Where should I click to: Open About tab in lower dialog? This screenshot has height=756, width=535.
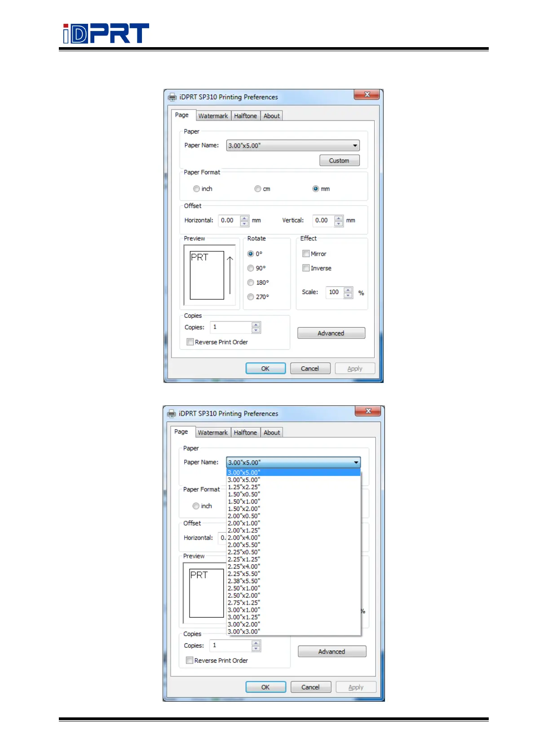272,432
